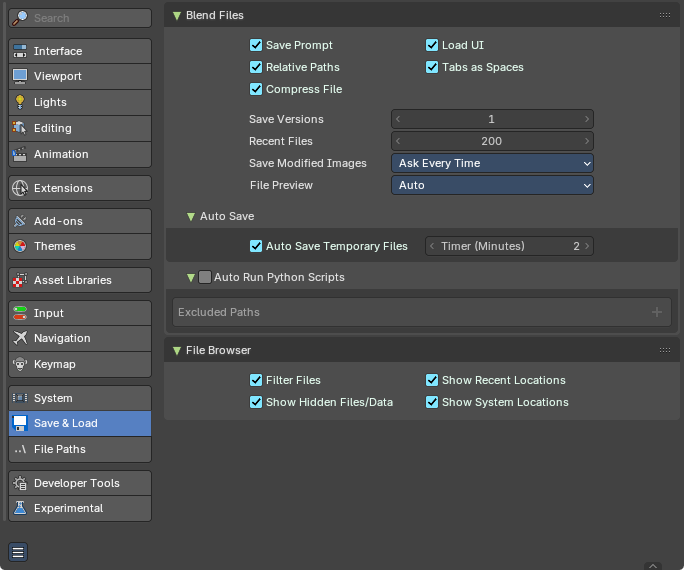Viewport: 684px width, 570px height.
Task: Click the Save Versions value field
Action: [x=492, y=119]
